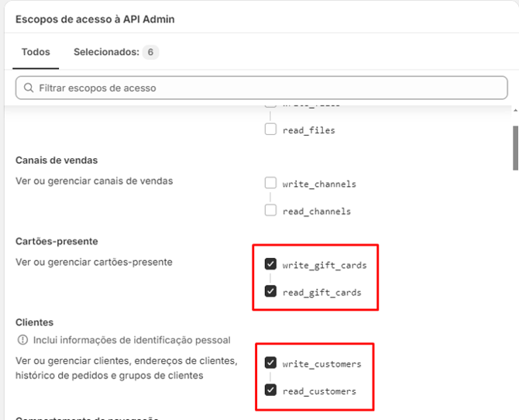
Task: Uncheck the write_gift_cards checkbox
Action: click(x=270, y=265)
